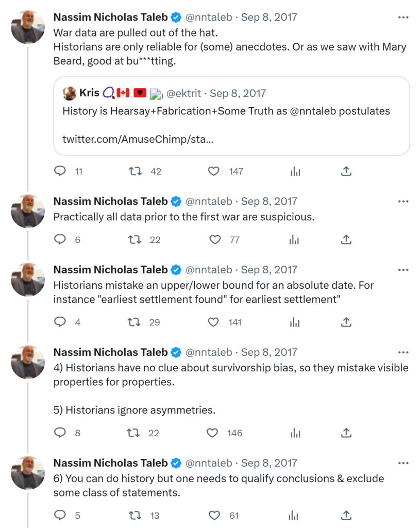View analytics for 'Historians ignore asymmetries' tweet
Screen dimensions: 420x528
[295, 433]
